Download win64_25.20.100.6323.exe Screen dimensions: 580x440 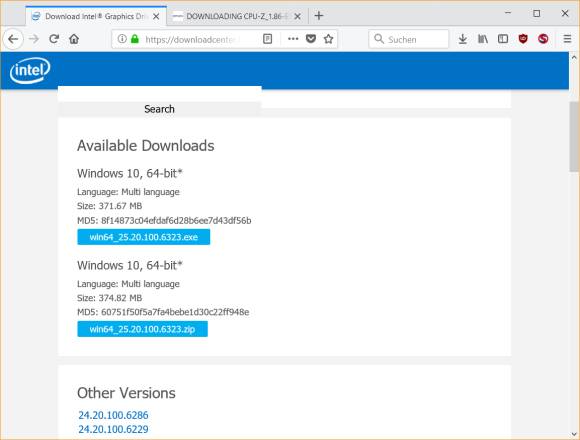pos(144,237)
